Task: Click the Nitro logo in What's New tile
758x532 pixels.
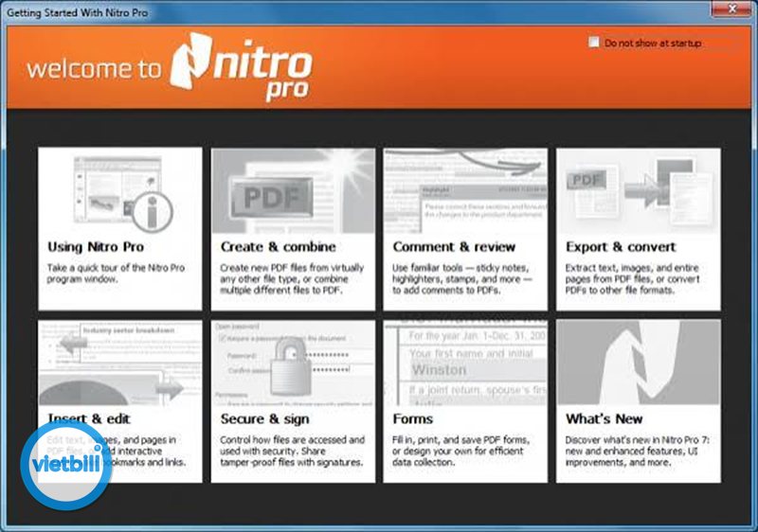Action: point(638,364)
